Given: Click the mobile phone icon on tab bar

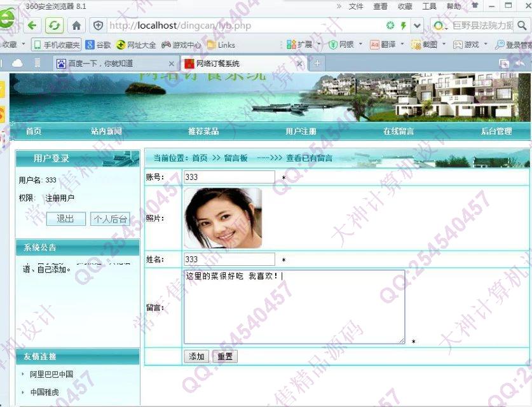Looking at the screenshot, I should click(x=38, y=63).
